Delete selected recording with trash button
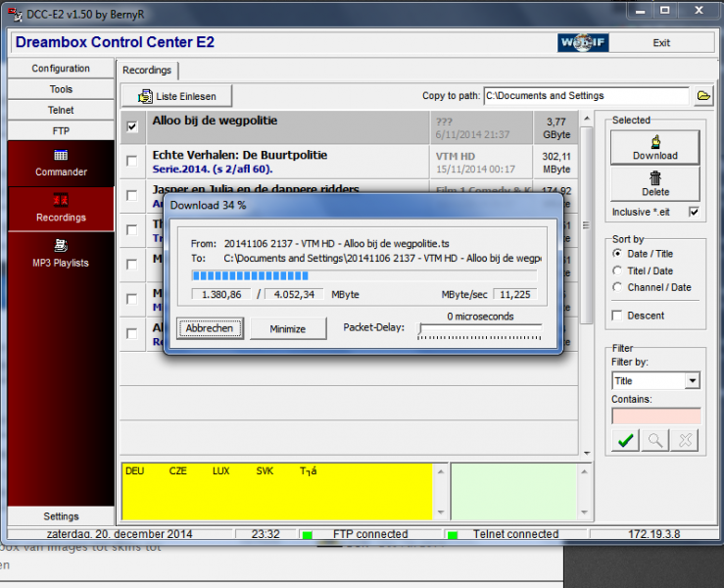 coord(654,183)
